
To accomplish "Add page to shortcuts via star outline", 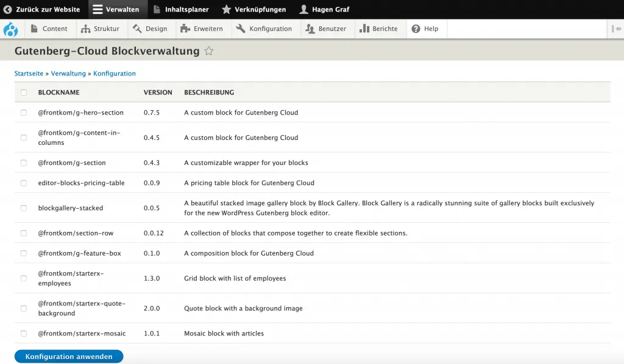I will point(209,51).
